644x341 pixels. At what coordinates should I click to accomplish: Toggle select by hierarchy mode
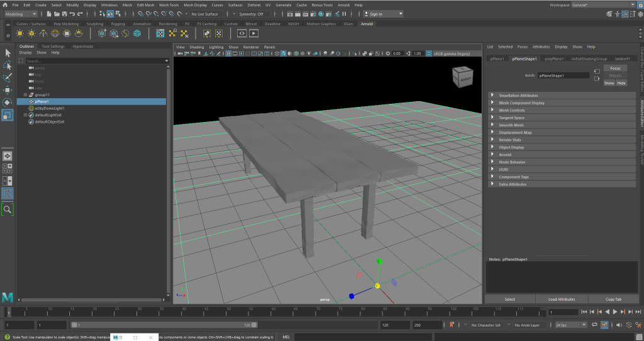(x=103, y=14)
